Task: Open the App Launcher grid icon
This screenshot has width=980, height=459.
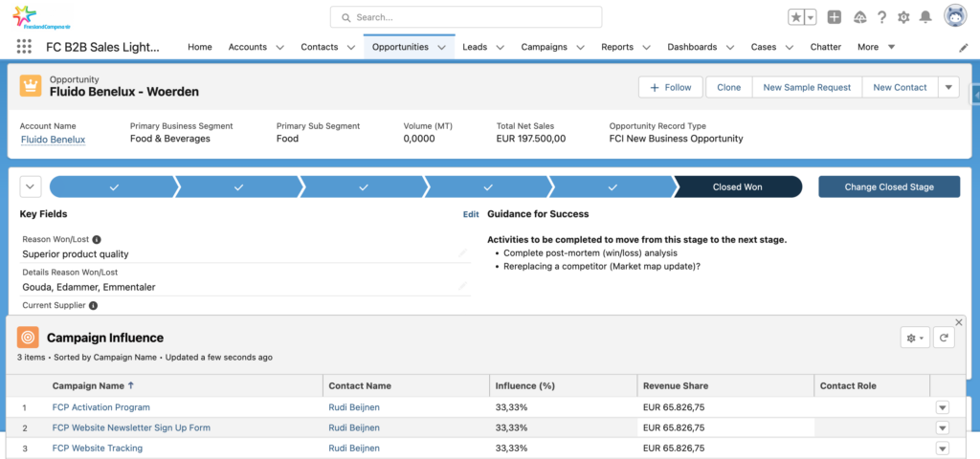Action: pyautogui.click(x=24, y=46)
